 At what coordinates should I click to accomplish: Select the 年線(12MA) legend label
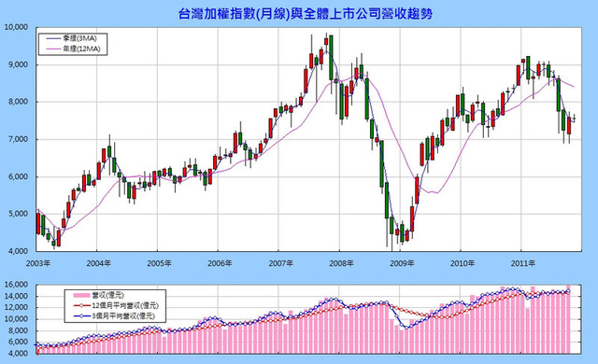81,49
